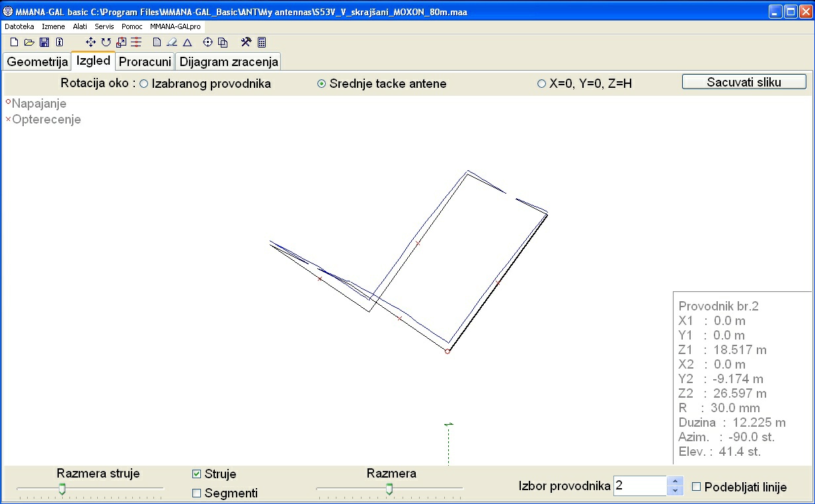Click the four-arrow move tool icon
Screen dimensions: 815x504
tap(91, 42)
